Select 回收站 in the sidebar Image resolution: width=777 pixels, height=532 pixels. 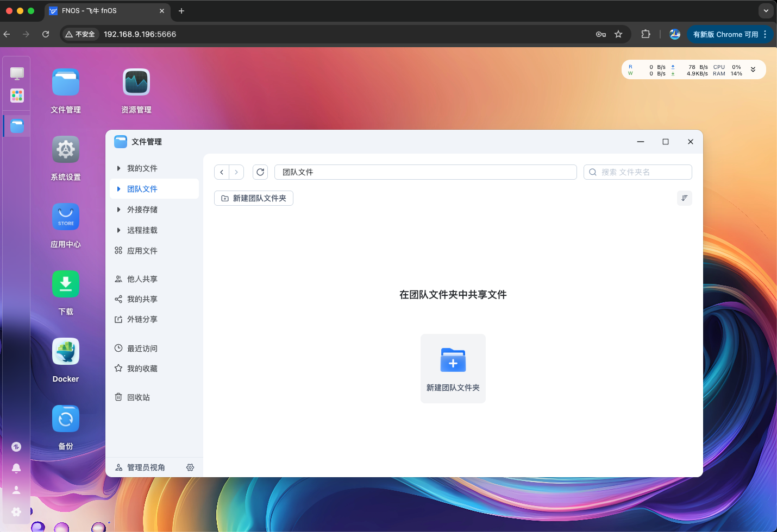138,397
